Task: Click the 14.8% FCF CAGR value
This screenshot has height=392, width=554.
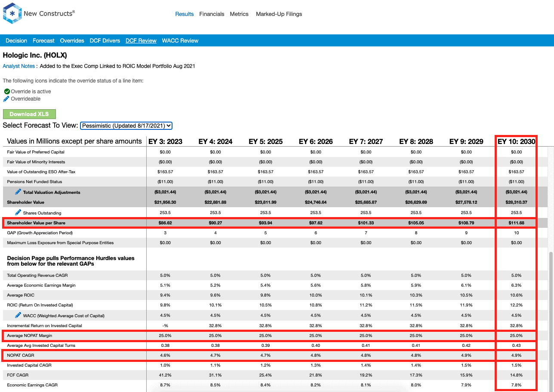Action: click(x=516, y=375)
